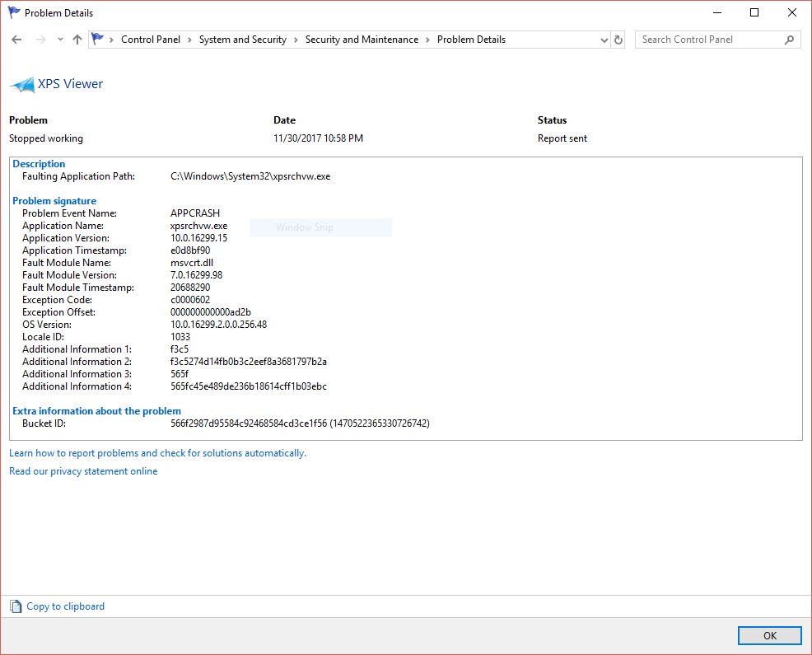Click the forward navigation arrow
The height and width of the screenshot is (655, 812).
point(41,40)
